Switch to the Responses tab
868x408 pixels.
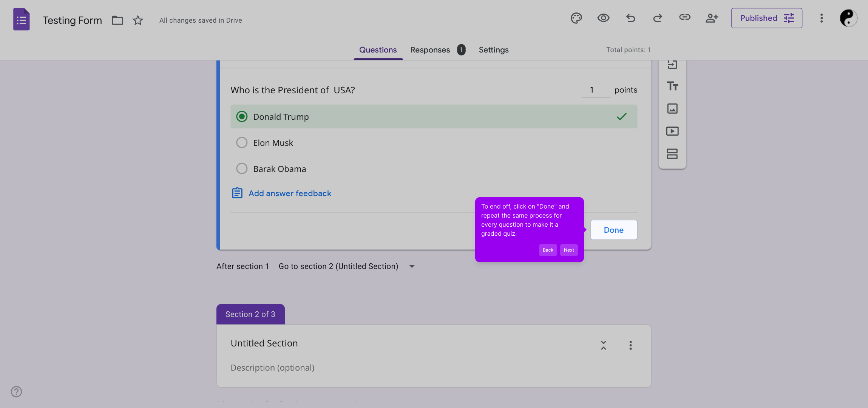pos(430,50)
